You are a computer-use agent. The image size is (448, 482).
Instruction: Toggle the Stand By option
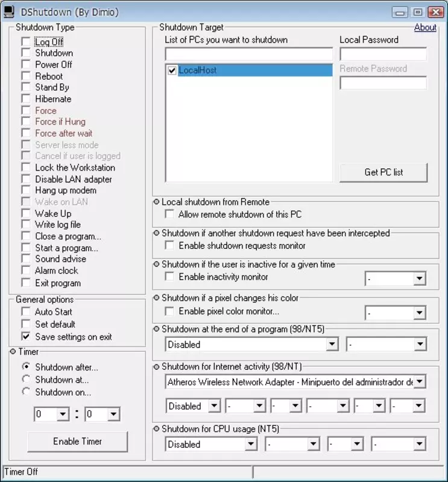point(26,87)
